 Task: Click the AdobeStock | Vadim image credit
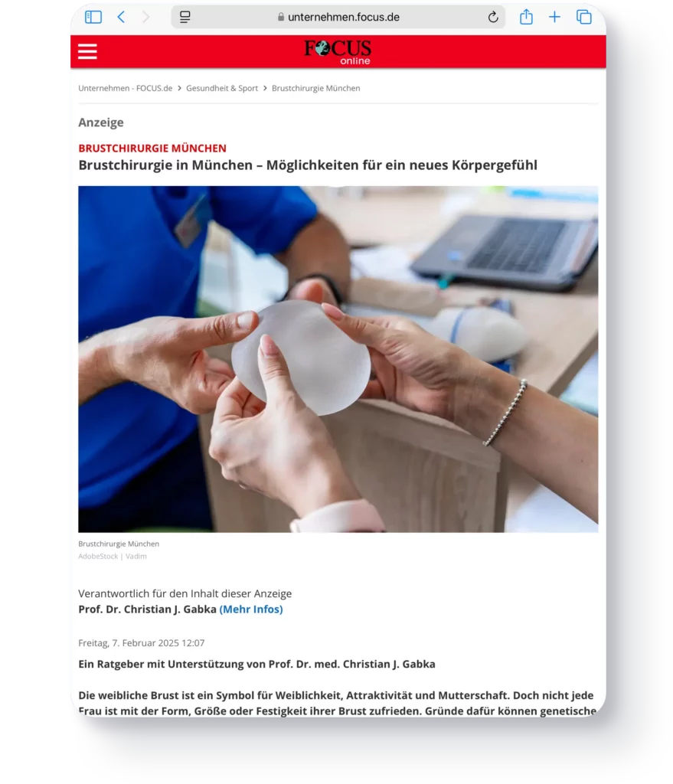pyautogui.click(x=113, y=556)
